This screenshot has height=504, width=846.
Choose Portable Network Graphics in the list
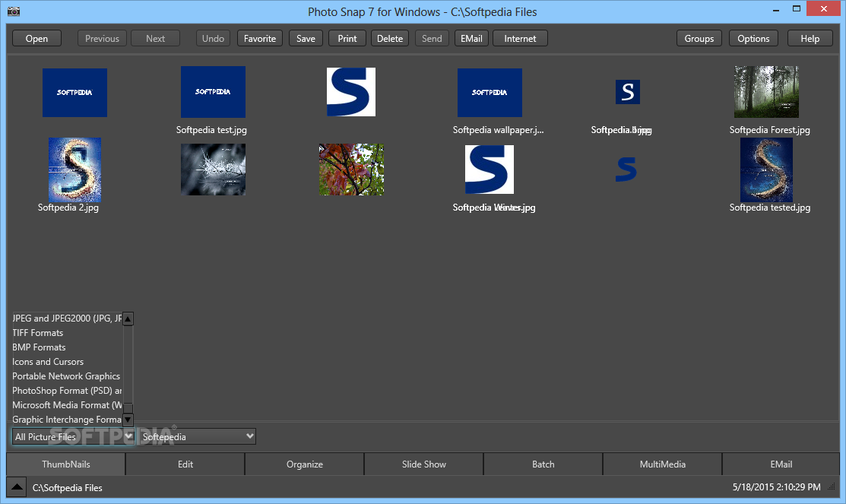point(68,376)
